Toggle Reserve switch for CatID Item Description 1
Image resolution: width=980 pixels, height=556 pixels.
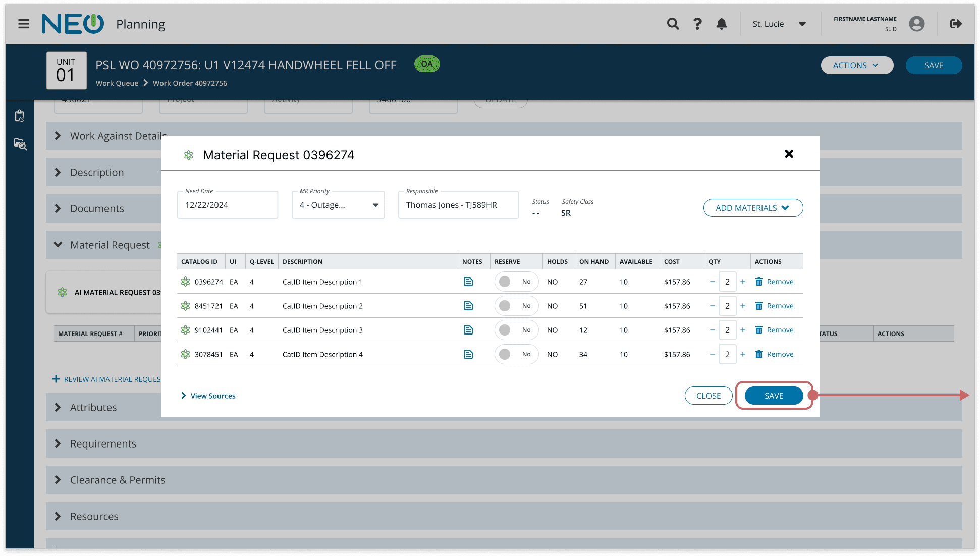tap(516, 282)
